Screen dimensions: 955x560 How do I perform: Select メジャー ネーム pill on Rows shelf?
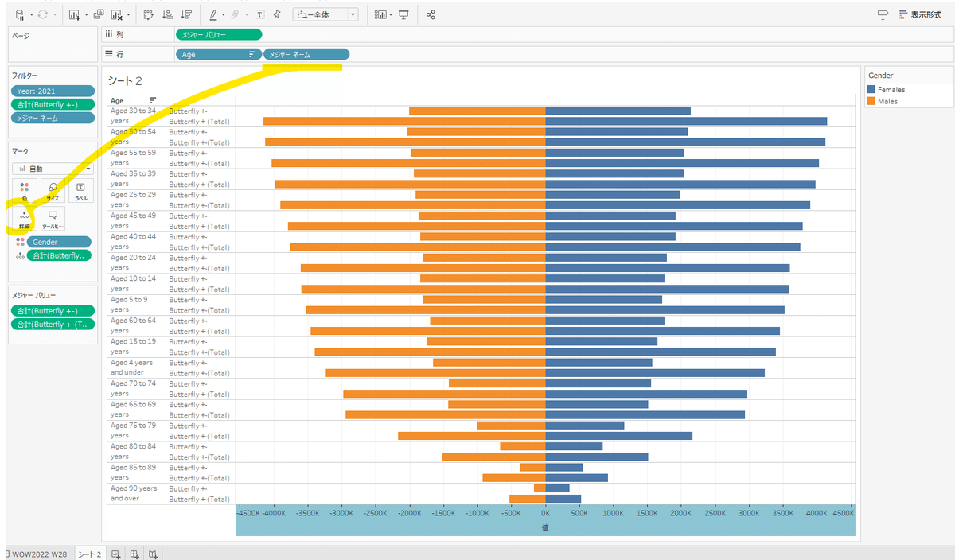click(306, 54)
